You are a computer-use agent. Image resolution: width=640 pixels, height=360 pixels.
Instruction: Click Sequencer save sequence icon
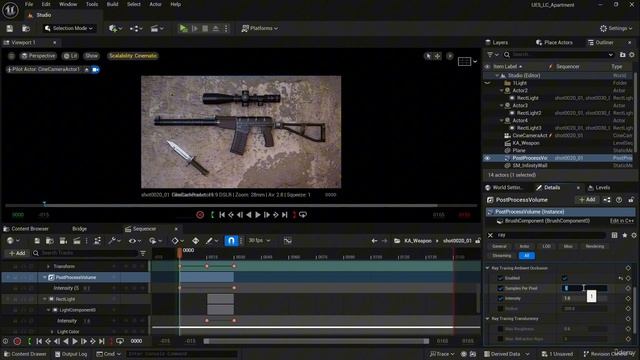pos(37,241)
